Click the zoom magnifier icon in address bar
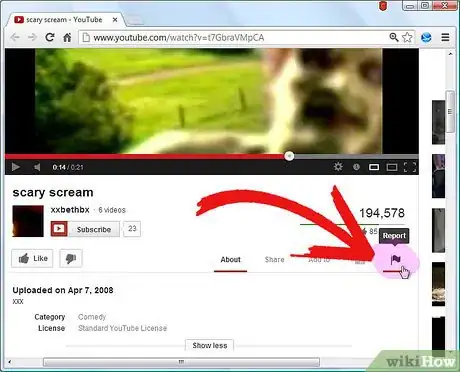The width and height of the screenshot is (460, 372). [394, 37]
